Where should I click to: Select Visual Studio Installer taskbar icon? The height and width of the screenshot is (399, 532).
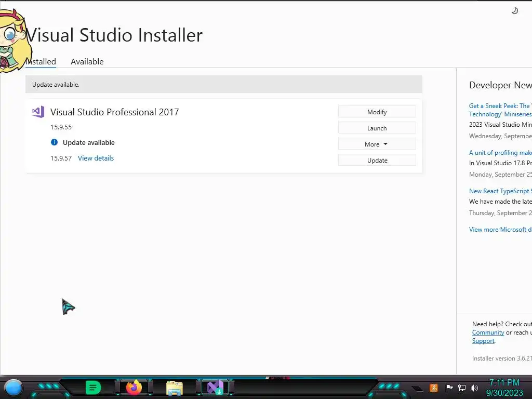click(215, 388)
